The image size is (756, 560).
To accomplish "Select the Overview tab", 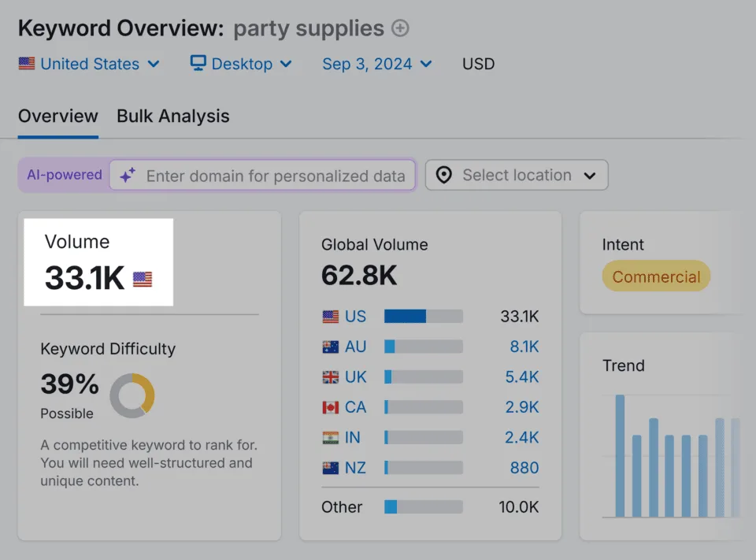I will tap(57, 117).
